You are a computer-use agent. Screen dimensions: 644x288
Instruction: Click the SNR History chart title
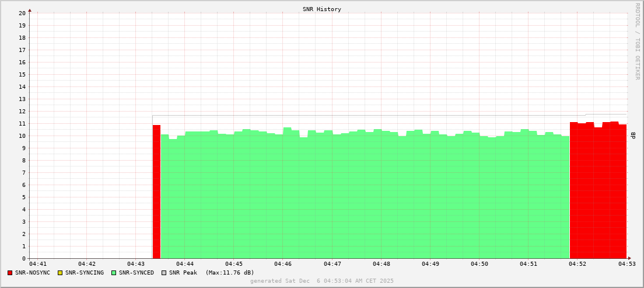tap(321, 9)
